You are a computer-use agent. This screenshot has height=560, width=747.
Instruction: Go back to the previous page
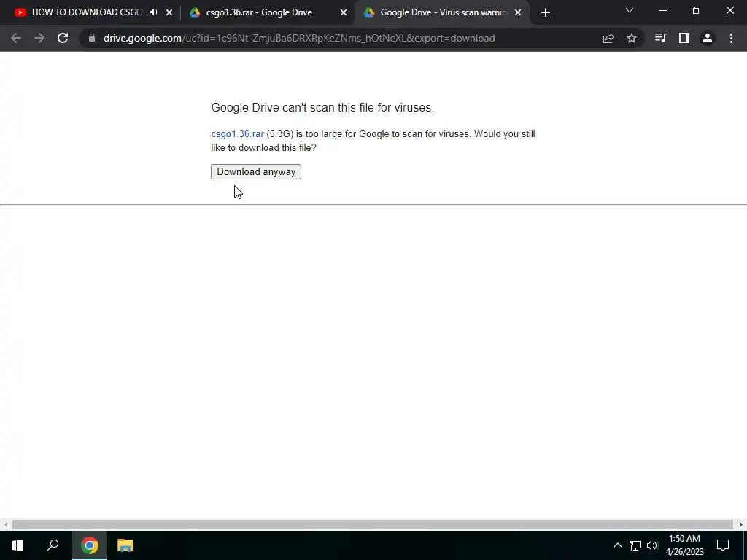tap(16, 38)
